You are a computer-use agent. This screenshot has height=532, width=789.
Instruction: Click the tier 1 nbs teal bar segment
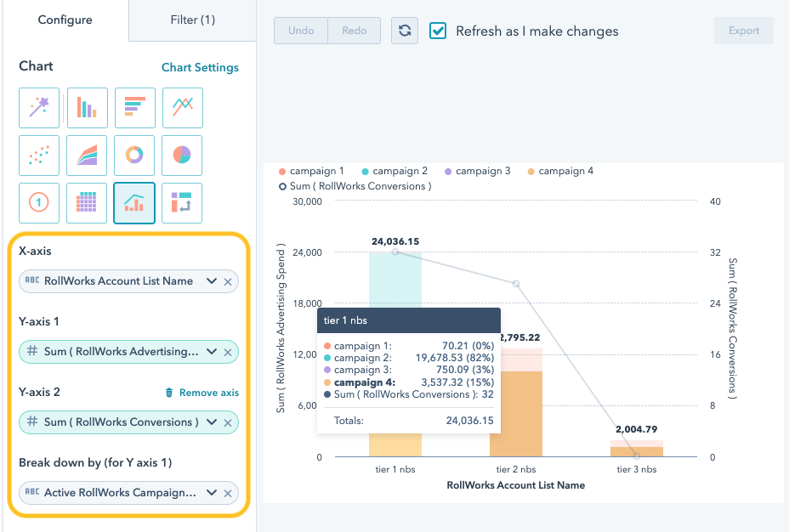(x=395, y=280)
